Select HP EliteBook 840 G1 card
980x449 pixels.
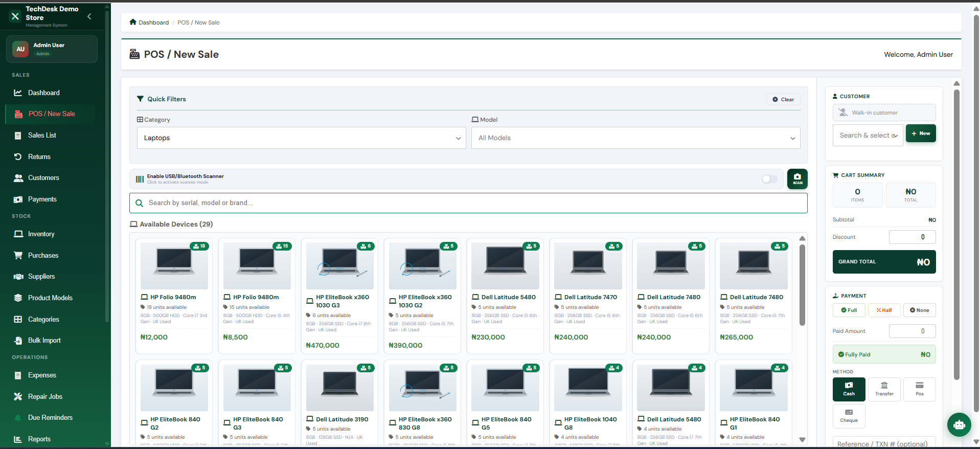tap(754, 402)
